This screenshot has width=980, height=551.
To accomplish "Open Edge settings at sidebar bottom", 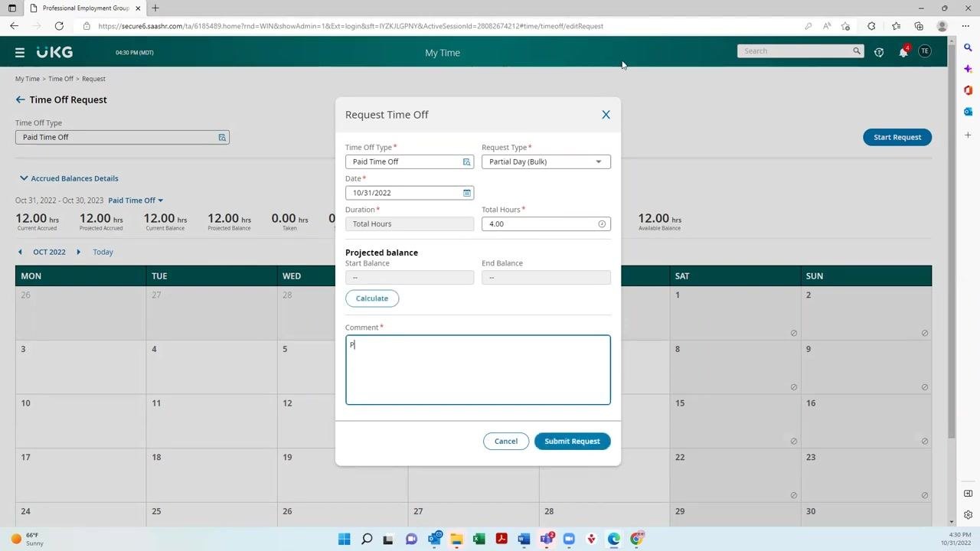I will (968, 515).
